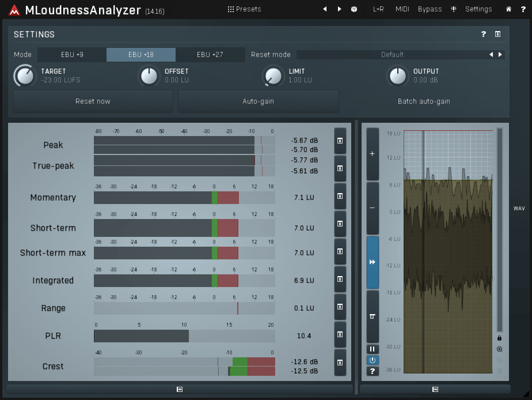
Task: Click the zoom-in magnifier beside the graph
Action: point(499,349)
